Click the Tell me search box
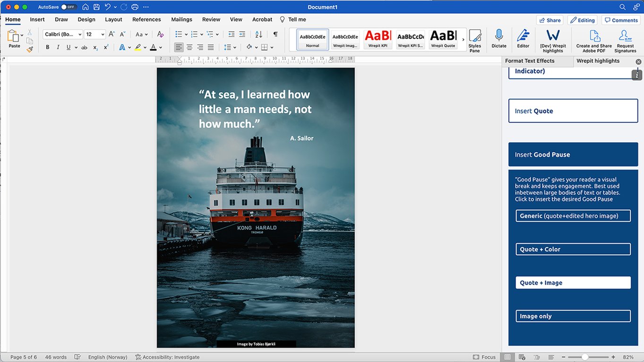The height and width of the screenshot is (362, 644). click(x=293, y=19)
